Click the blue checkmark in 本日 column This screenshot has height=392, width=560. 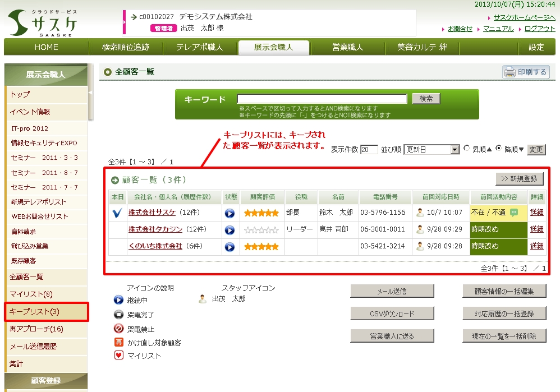click(x=117, y=213)
